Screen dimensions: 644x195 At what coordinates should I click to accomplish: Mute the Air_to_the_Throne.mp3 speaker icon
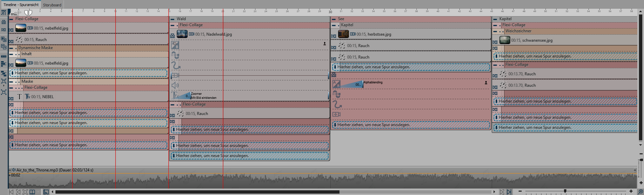pyautogui.click(x=14, y=170)
